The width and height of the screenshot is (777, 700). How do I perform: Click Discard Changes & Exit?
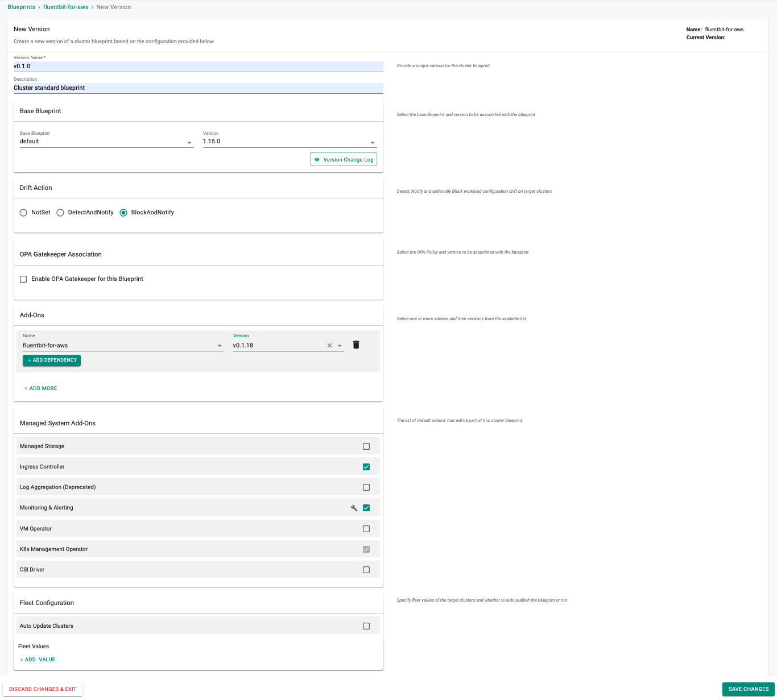43,689
